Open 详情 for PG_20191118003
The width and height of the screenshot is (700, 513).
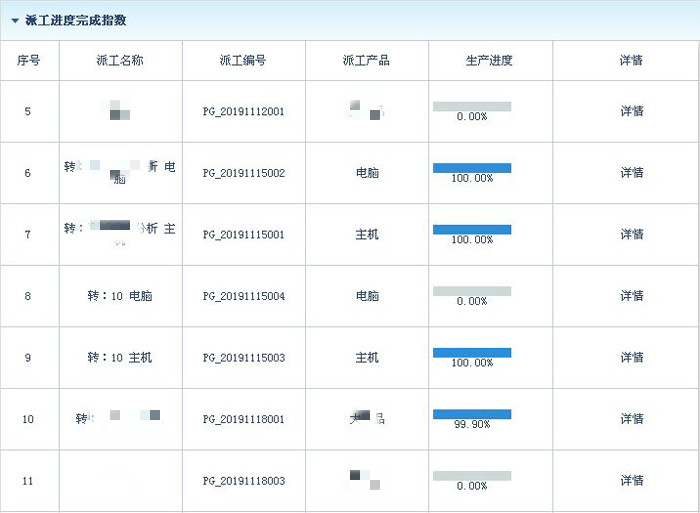click(631, 481)
